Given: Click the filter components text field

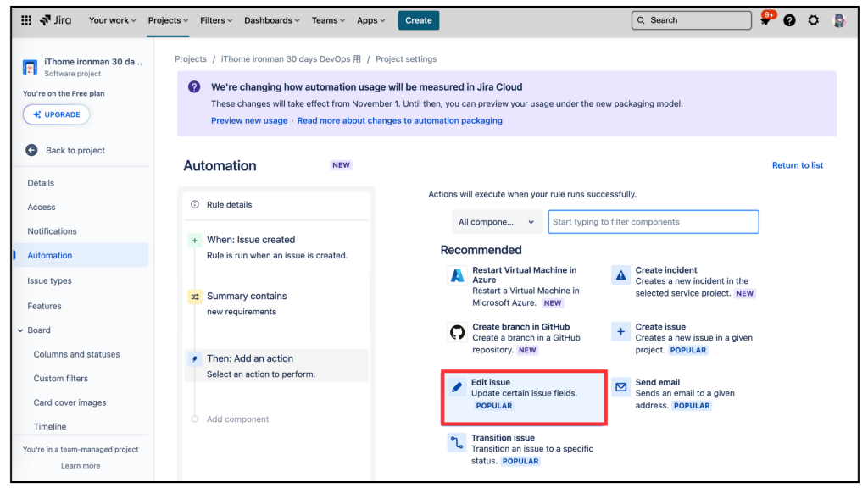Looking at the screenshot, I should [x=654, y=222].
